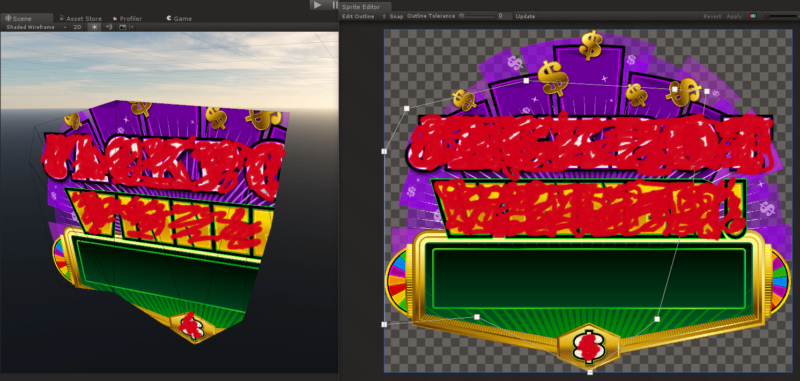Viewport: 800px width, 381px height.
Task: Toggle scene audio with the speaker icon
Action: (108, 27)
